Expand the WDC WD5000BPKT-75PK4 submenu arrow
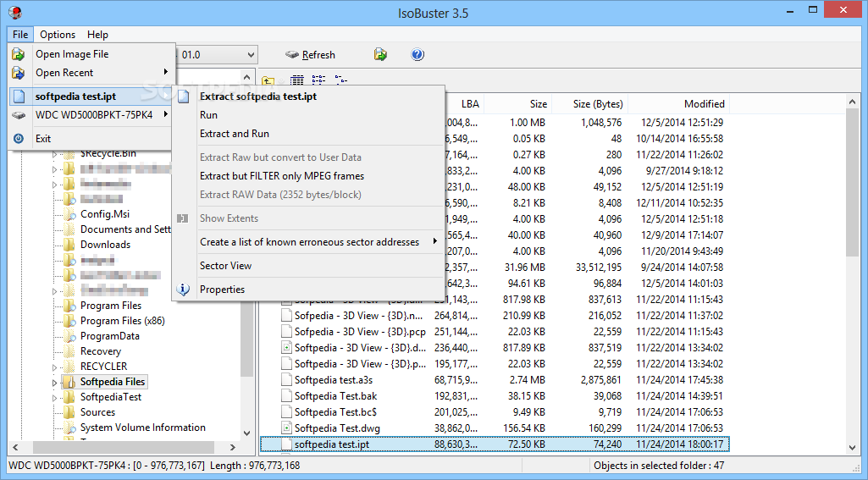Screen dimensions: 868x480 tap(165, 114)
